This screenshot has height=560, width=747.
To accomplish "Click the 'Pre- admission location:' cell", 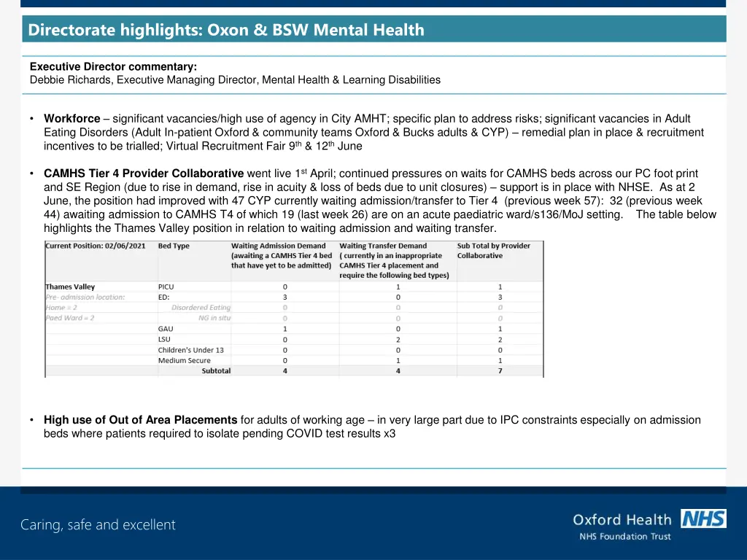I will (x=85, y=297).
